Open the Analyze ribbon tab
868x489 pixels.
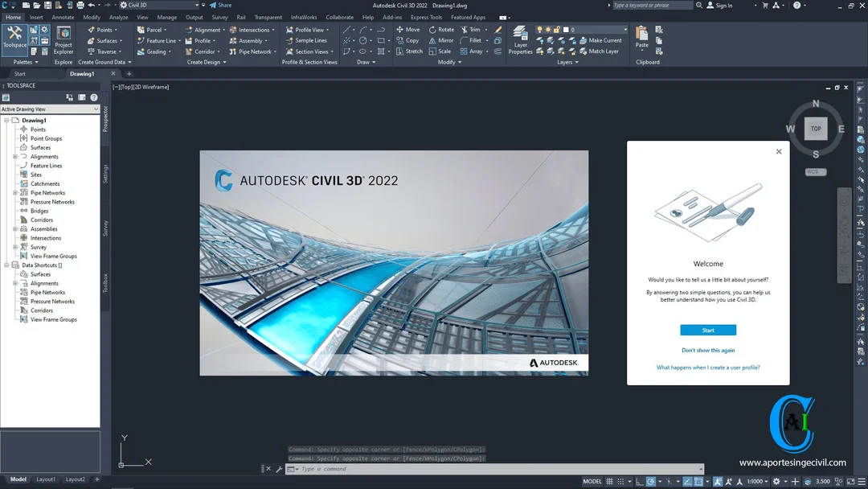(118, 17)
